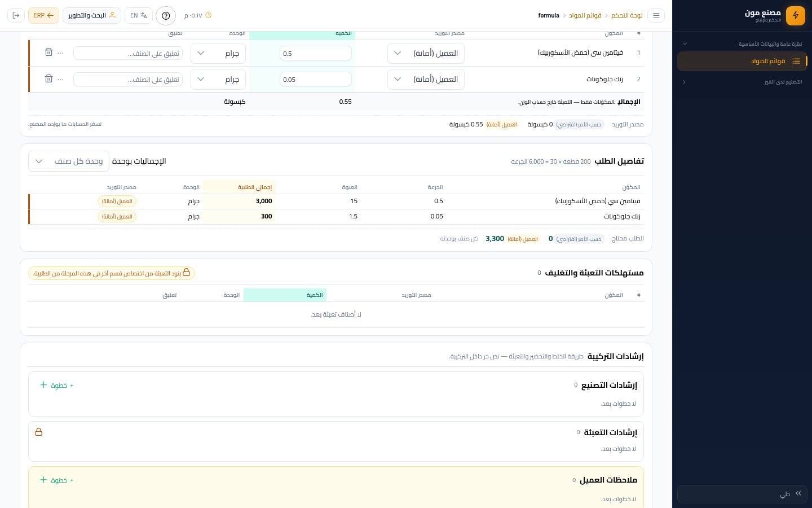This screenshot has width=812, height=508.
Task: Click the hamburger menu icon
Action: (656, 15)
